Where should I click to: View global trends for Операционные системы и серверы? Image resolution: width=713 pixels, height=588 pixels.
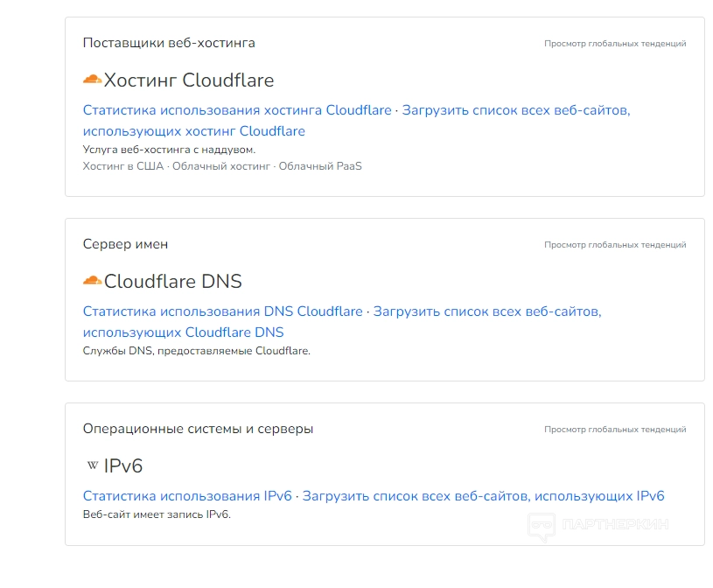tap(615, 430)
